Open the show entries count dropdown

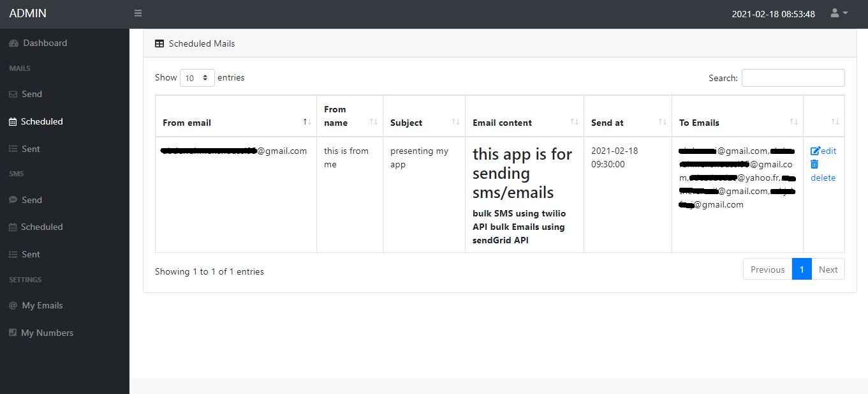(197, 78)
